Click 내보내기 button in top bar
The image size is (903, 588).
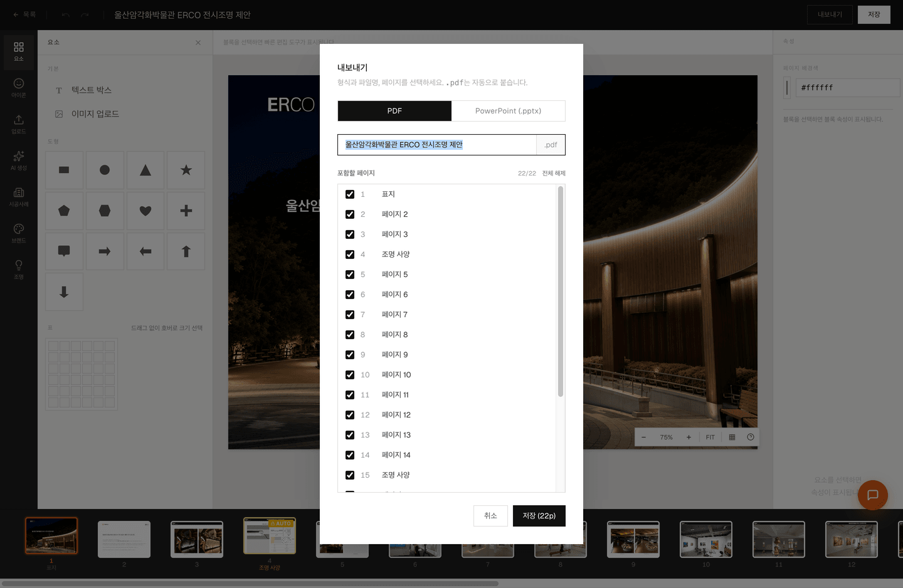point(830,14)
